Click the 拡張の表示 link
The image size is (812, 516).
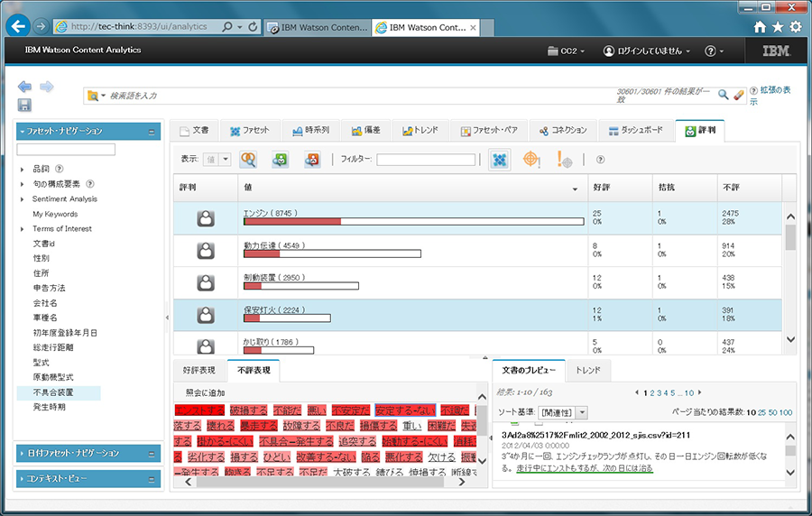coord(770,96)
